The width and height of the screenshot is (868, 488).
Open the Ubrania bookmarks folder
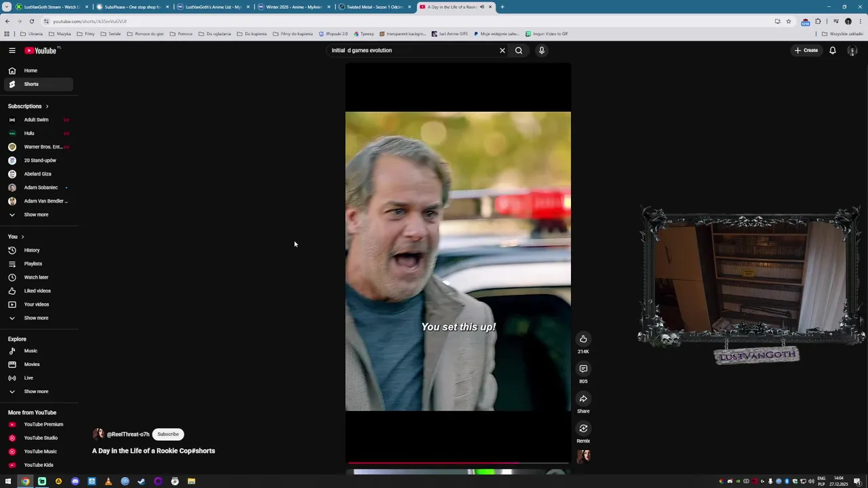pos(31,34)
